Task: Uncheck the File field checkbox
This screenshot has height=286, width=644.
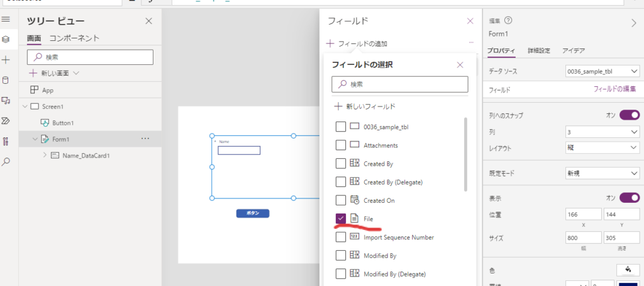Action: tap(341, 219)
